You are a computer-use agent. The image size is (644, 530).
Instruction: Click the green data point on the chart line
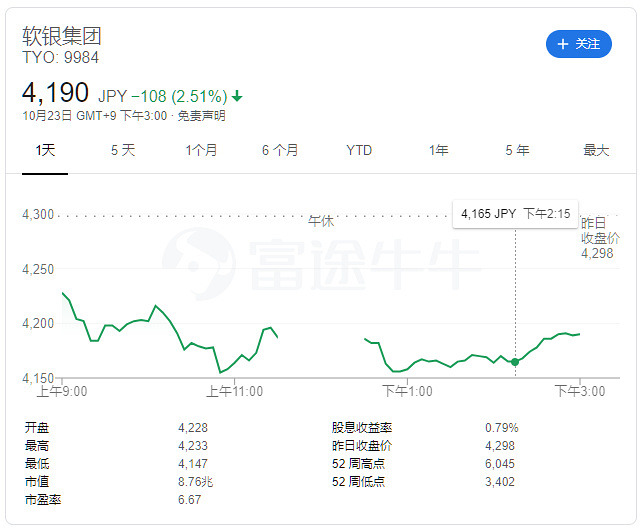point(515,362)
